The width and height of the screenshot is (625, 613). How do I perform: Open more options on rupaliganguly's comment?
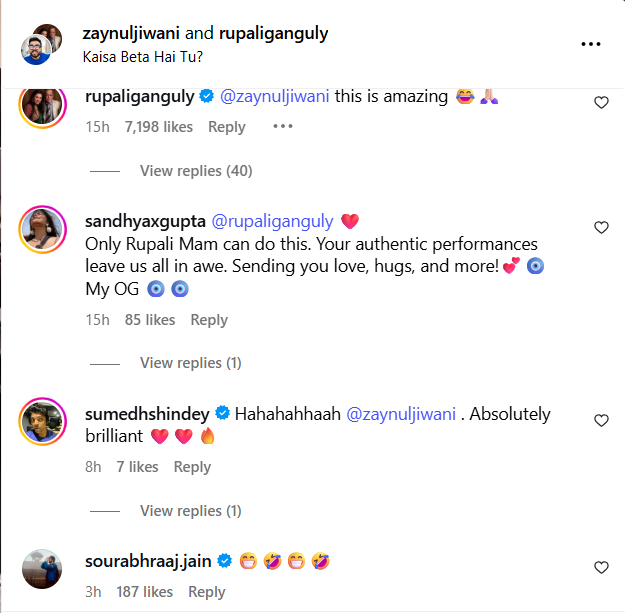tap(283, 127)
